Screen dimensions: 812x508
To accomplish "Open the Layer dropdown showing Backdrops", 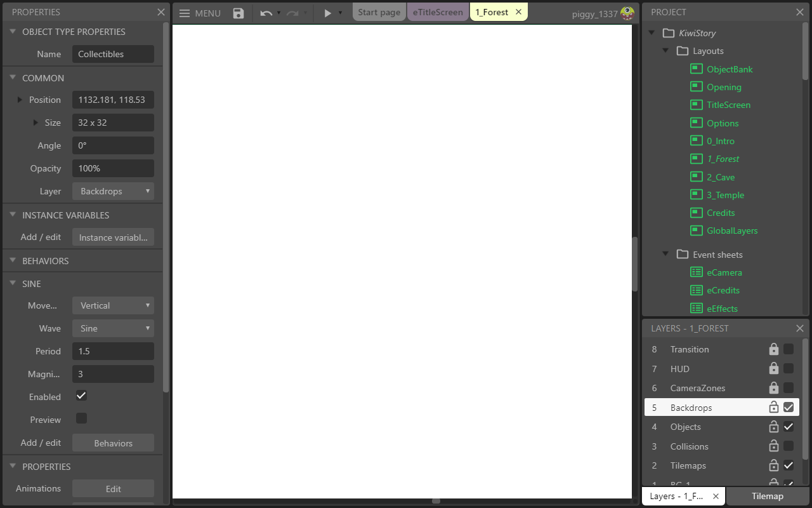I will tap(113, 191).
